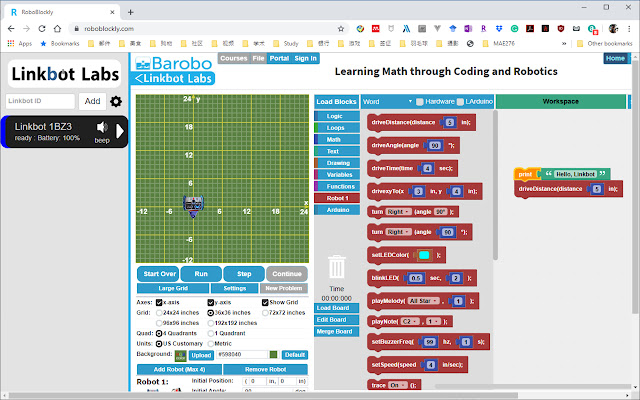Open the Other bookmarks folder
640x400 pixels.
604,43
